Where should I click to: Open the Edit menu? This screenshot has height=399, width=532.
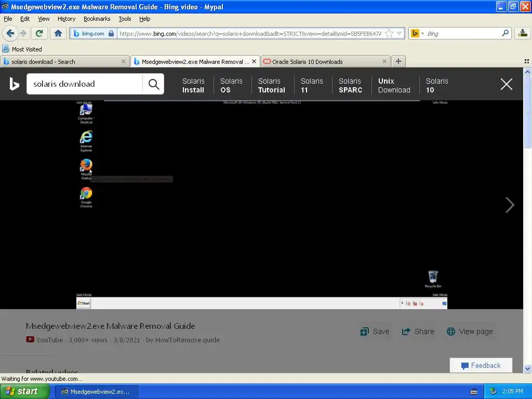[x=25, y=19]
